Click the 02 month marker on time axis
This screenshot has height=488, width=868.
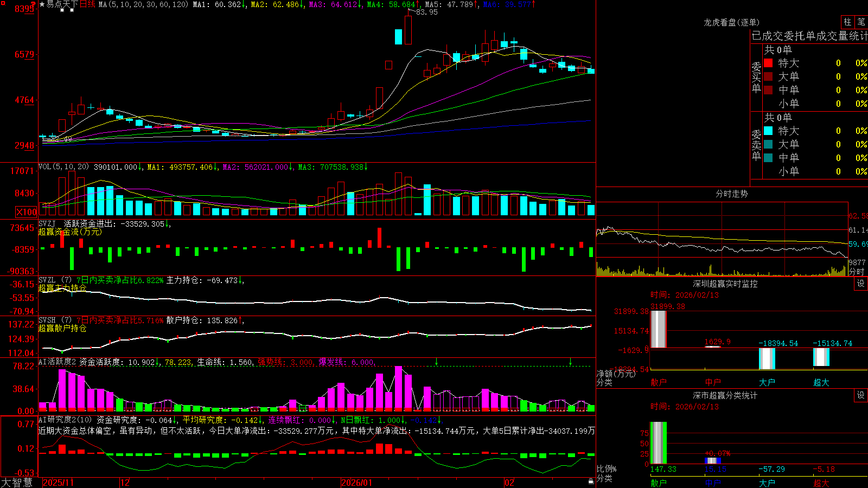[x=509, y=483]
